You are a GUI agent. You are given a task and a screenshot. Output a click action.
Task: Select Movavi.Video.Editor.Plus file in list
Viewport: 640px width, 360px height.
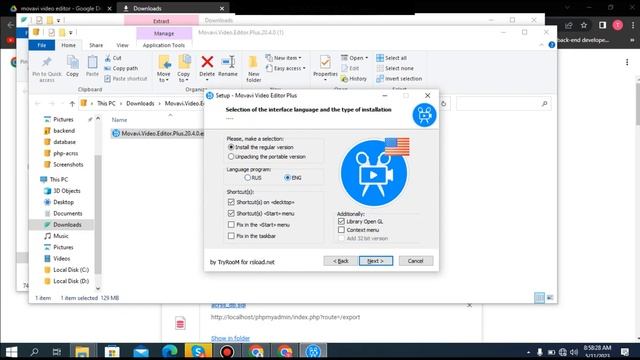(157, 133)
